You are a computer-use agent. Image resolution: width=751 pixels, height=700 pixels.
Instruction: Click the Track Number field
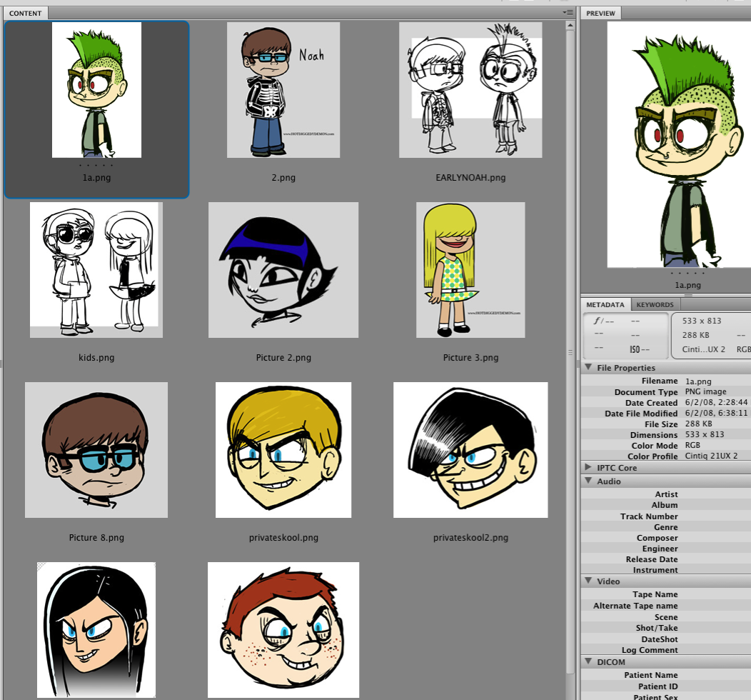coord(666,516)
